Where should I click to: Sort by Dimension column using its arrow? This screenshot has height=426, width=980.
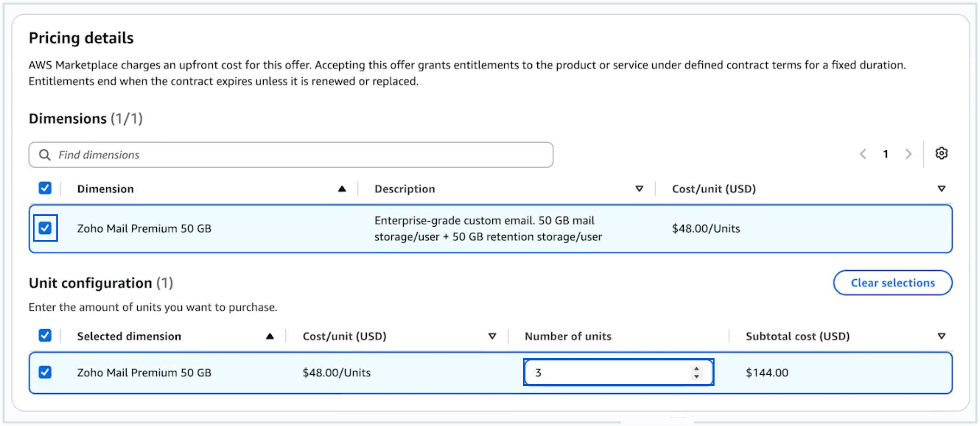[x=342, y=189]
